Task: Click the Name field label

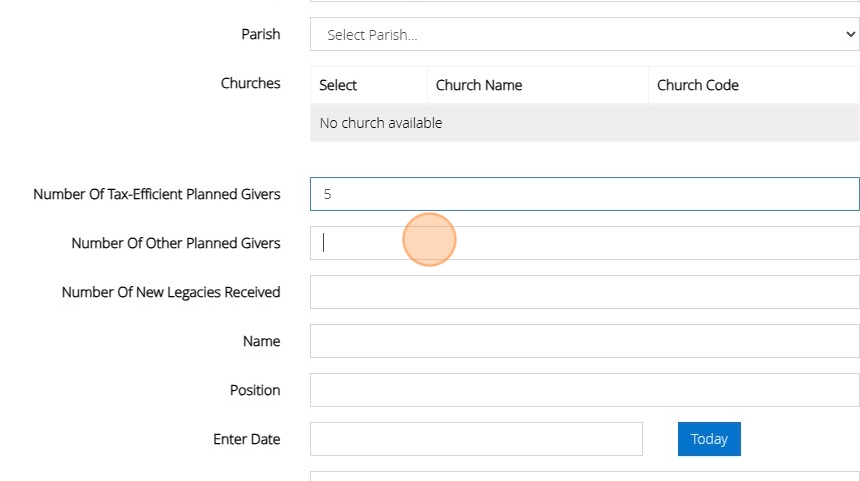Action: 261,341
